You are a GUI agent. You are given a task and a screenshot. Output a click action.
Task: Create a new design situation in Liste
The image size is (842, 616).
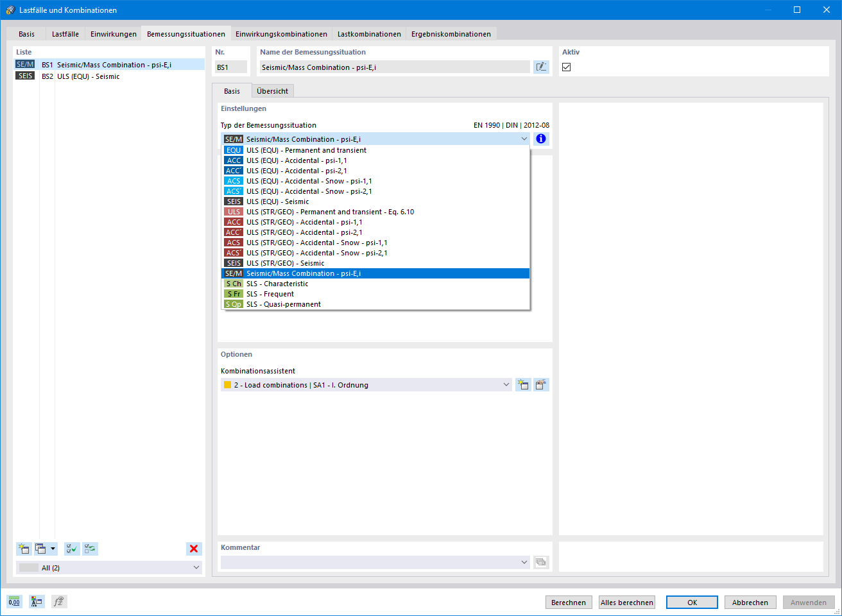click(x=24, y=549)
